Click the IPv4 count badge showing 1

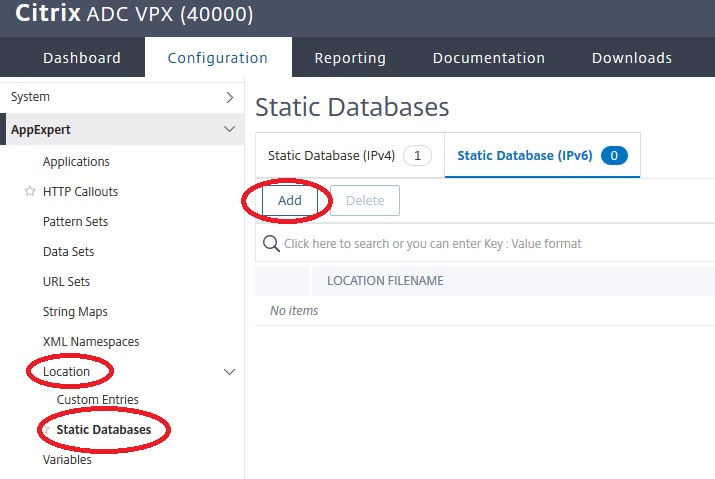417,156
